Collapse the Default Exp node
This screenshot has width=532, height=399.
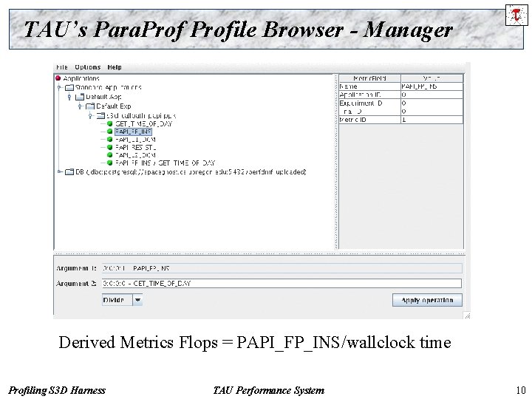[80, 106]
